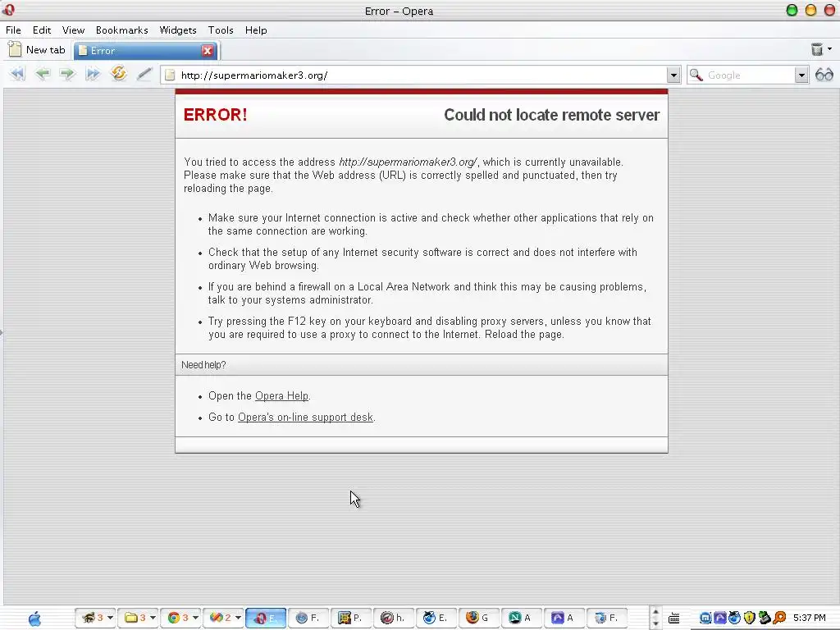Close the Error tab
The width and height of the screenshot is (840, 630).
tap(208, 50)
